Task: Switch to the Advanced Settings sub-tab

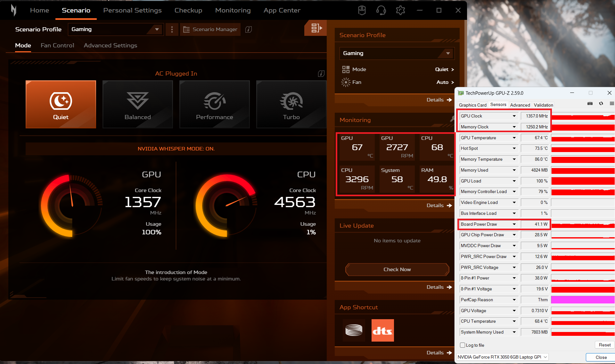Action: point(111,45)
